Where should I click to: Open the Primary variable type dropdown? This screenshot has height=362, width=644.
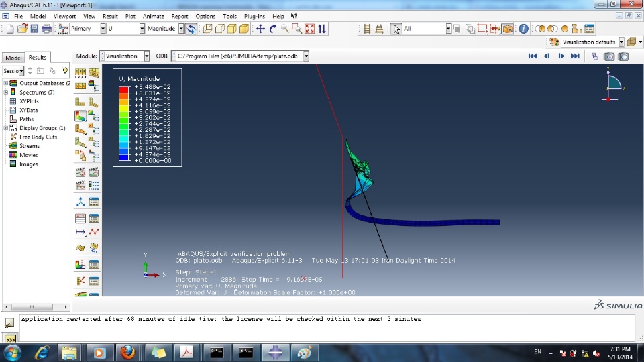103,29
